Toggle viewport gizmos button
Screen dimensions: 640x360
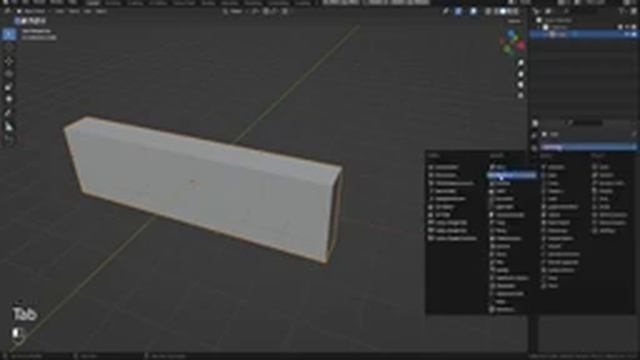458,11
